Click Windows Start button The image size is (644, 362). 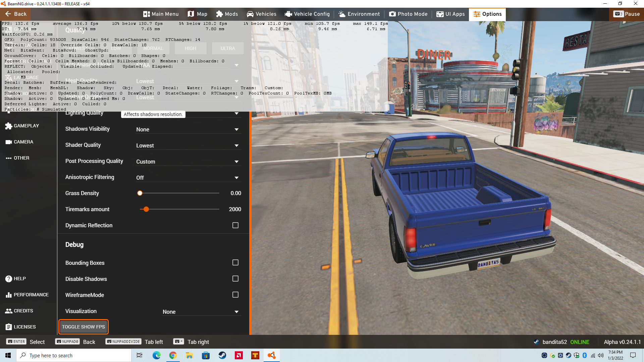(x=8, y=355)
